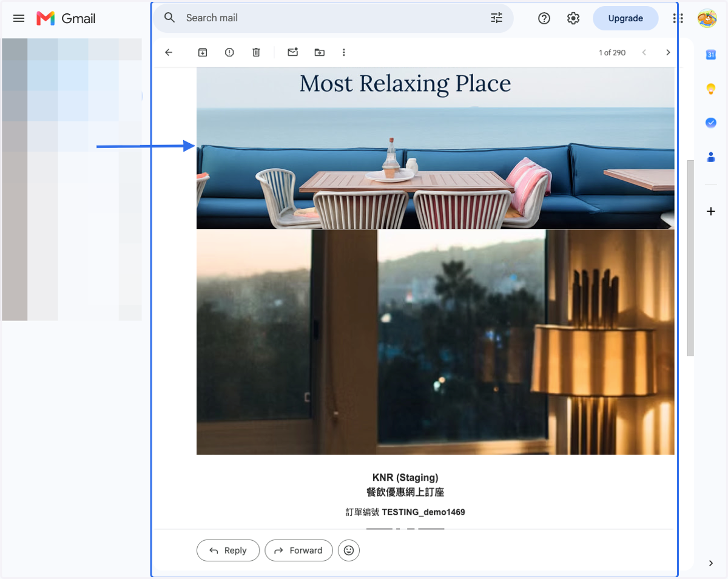Open the Google account avatar
Screen dimensions: 728x579
point(707,18)
